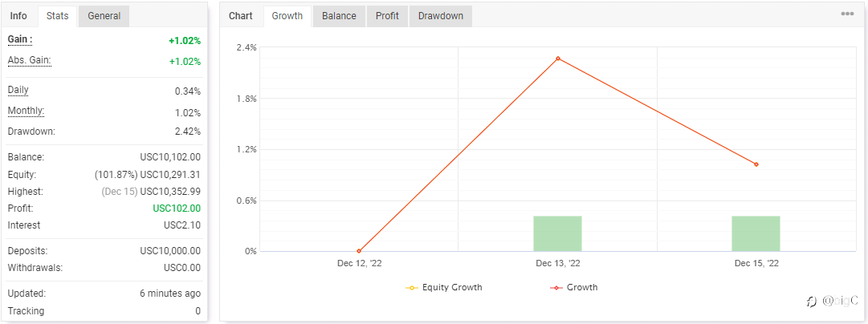
Task: Open the Drawdown chart tab
Action: click(x=441, y=16)
